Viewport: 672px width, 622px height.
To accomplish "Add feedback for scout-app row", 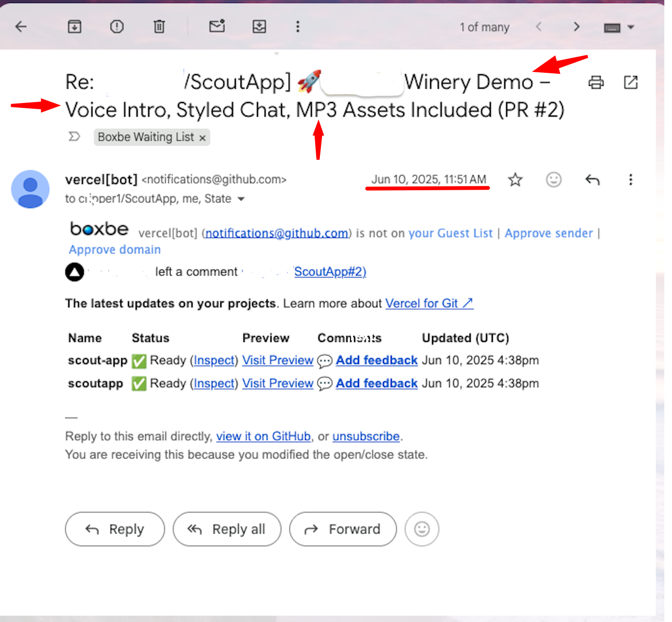I will tap(376, 360).
